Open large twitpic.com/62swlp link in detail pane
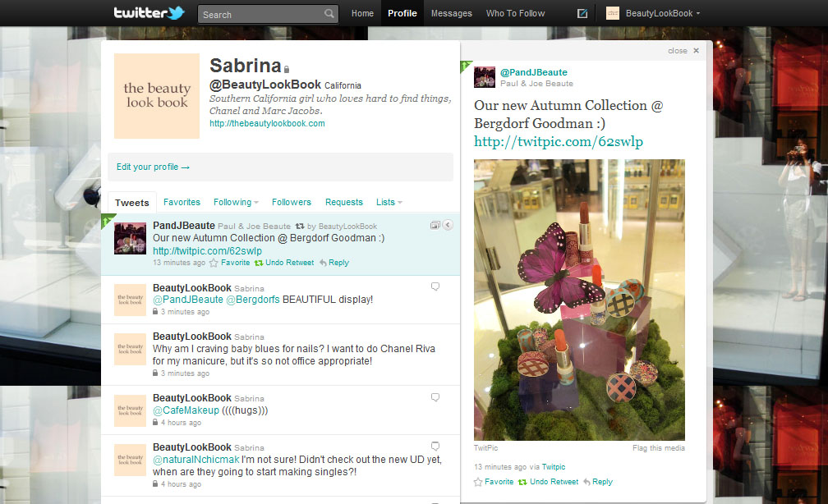The width and height of the screenshot is (828, 504). (x=559, y=141)
